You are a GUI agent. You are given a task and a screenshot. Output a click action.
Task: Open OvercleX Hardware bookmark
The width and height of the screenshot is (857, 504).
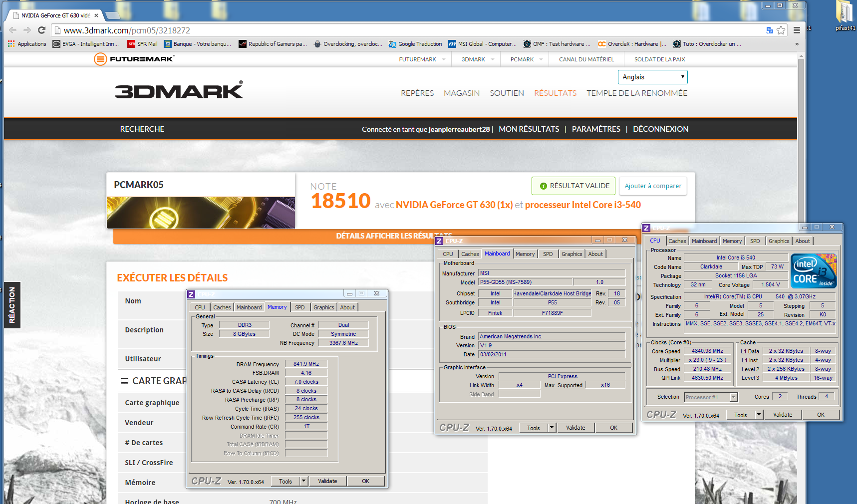click(632, 44)
